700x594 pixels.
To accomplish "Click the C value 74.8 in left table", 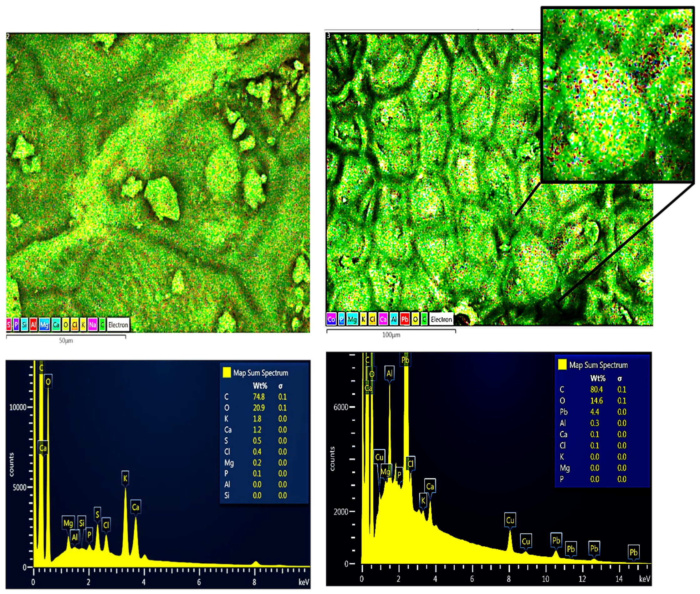I will tap(259, 397).
